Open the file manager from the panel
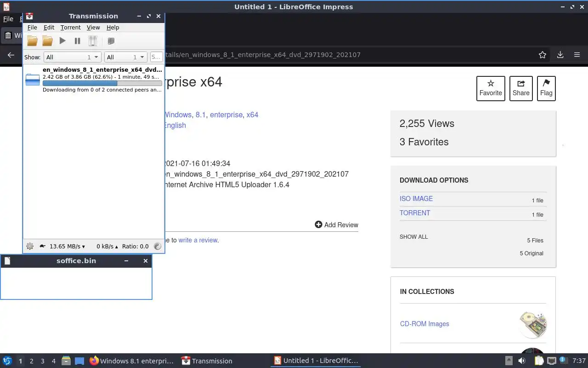Viewport: 588px width, 368px height. pyautogui.click(x=66, y=361)
